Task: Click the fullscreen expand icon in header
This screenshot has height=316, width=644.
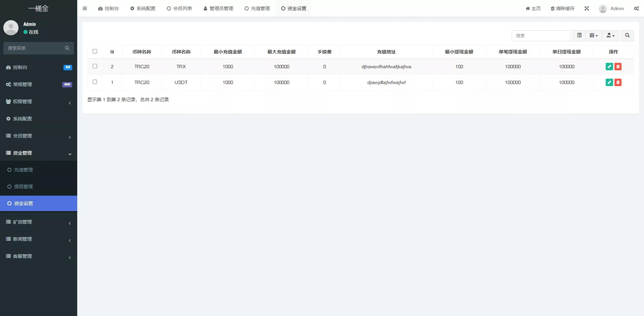Action: click(587, 8)
